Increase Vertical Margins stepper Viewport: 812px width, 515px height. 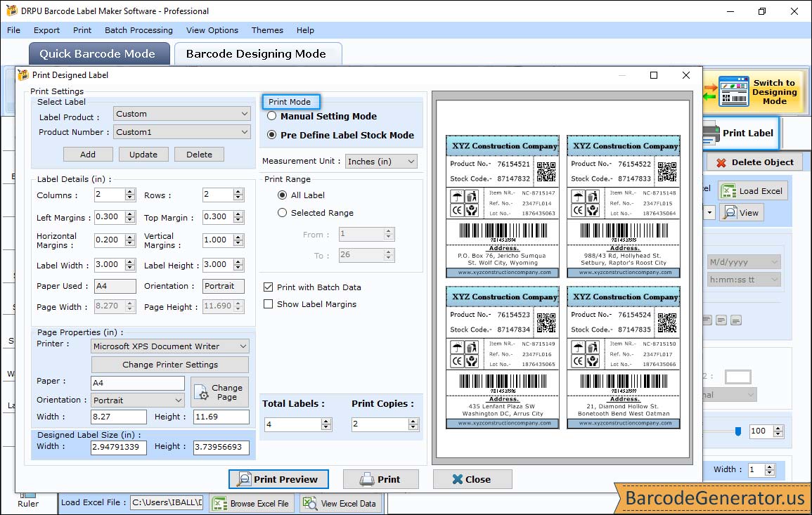[238, 237]
